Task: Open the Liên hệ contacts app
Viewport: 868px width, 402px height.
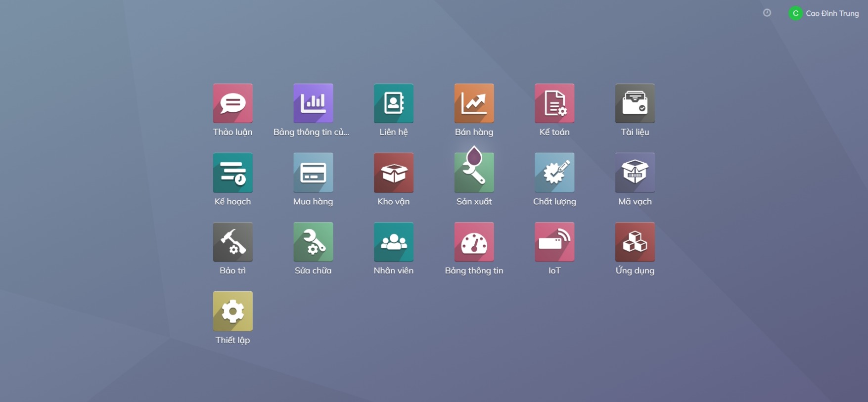Action: coord(393,103)
